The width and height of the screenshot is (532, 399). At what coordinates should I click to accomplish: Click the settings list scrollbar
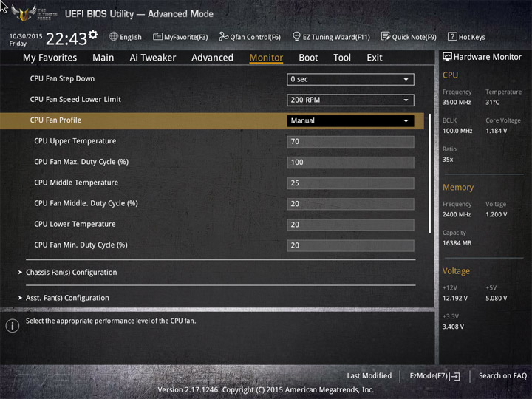pyautogui.click(x=430, y=174)
